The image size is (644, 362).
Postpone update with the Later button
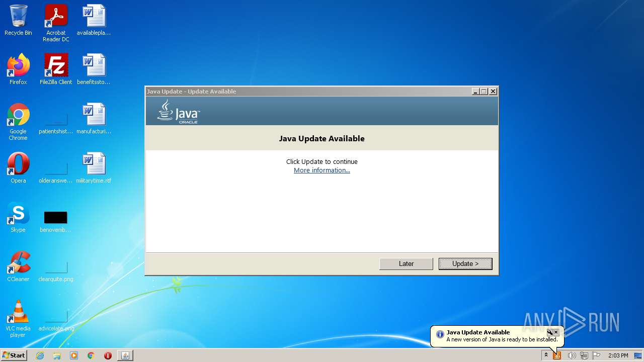click(406, 264)
